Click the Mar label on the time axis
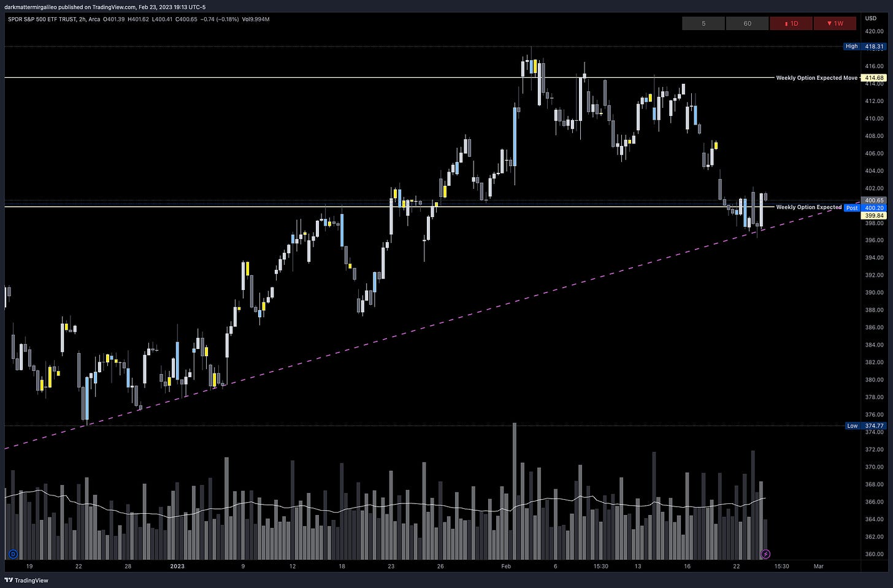Viewport: 893px width, 588px height. (x=818, y=567)
